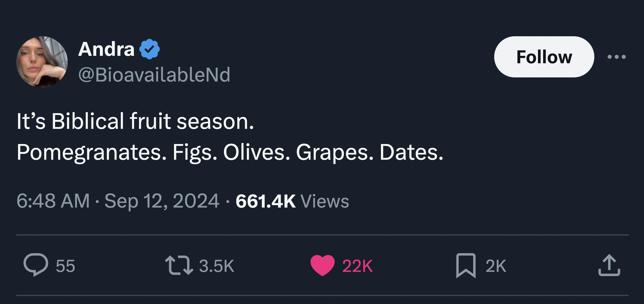Click the "It's Biblical fruit season." text
644x304 pixels.
click(x=135, y=121)
